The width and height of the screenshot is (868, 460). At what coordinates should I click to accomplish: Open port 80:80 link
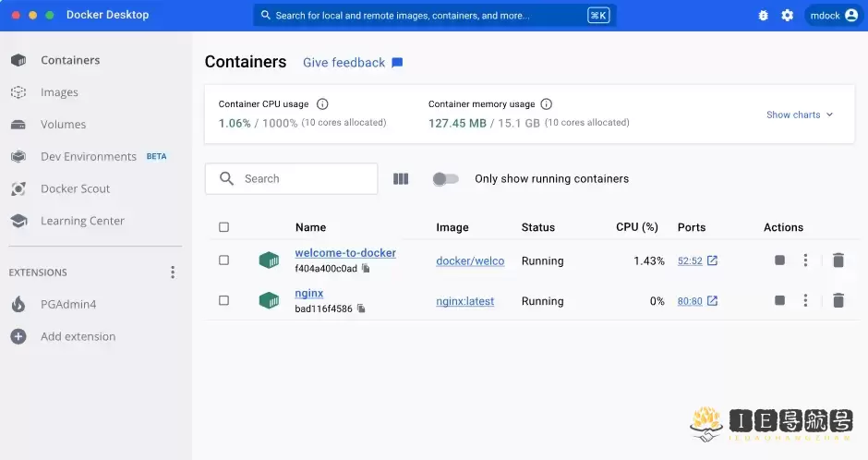click(x=690, y=301)
